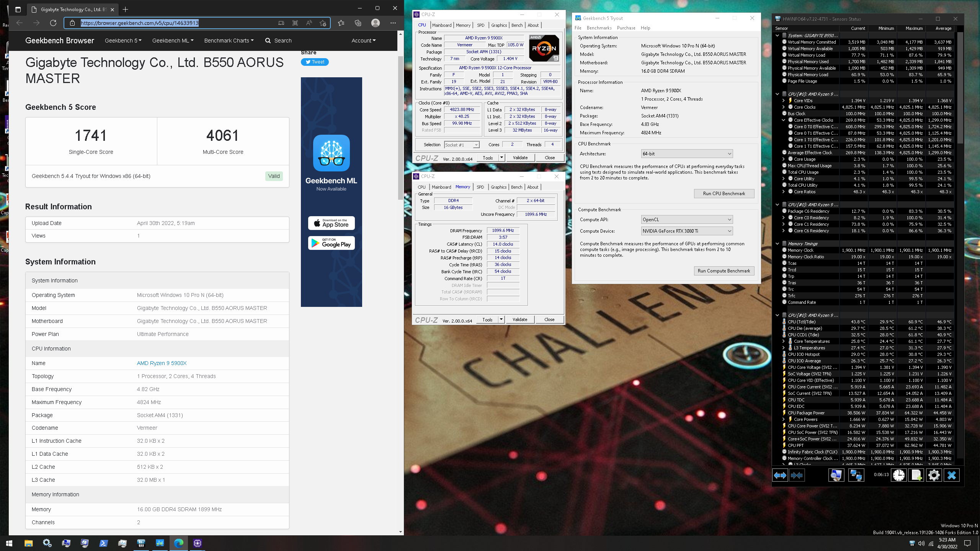This screenshot has height=551, width=980.
Task: Collapse the Memory Timings group in HWiNFO
Action: [777, 244]
